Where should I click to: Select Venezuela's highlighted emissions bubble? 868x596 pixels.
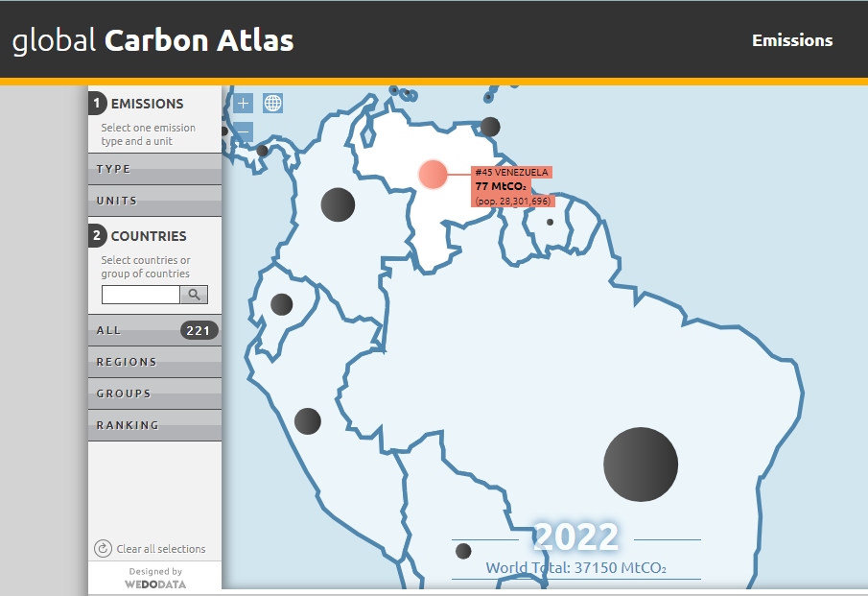(433, 175)
